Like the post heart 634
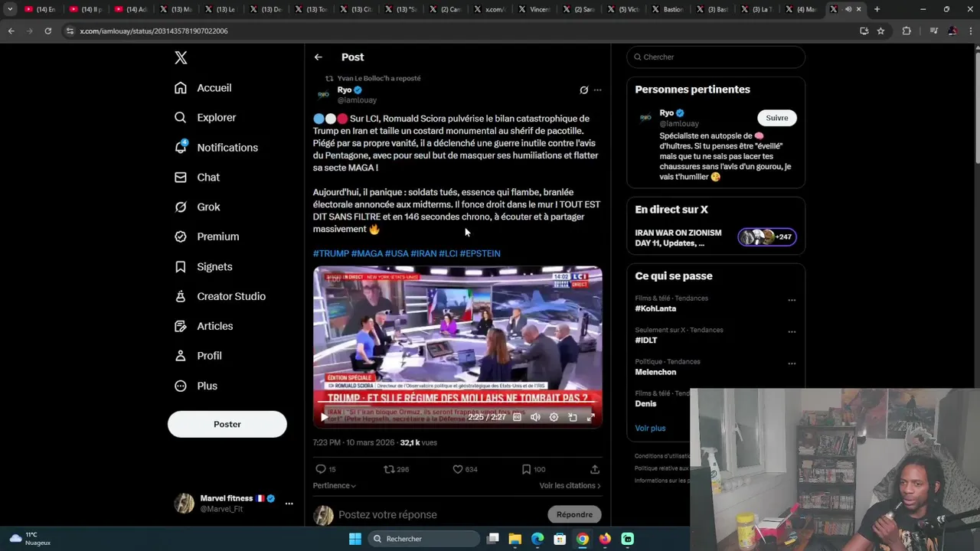This screenshot has height=551, width=980. click(458, 469)
